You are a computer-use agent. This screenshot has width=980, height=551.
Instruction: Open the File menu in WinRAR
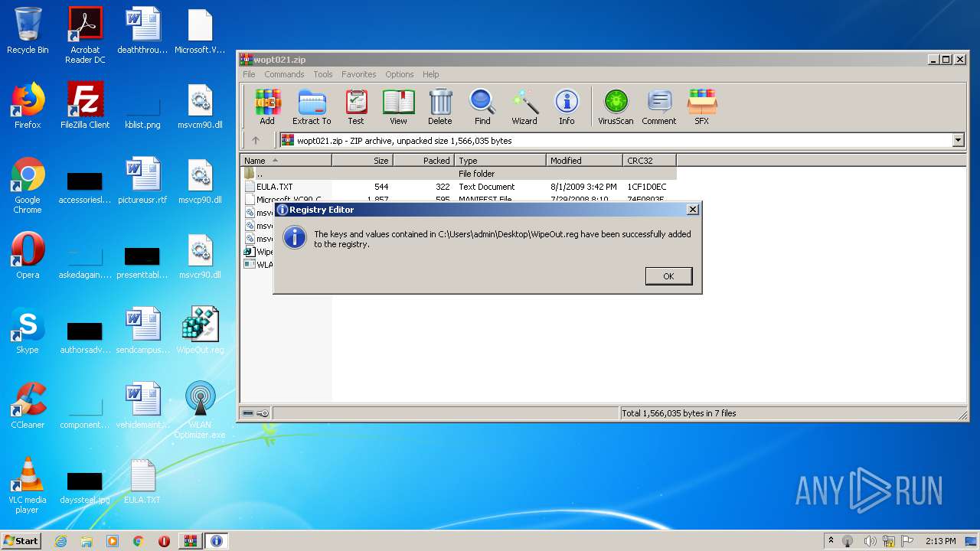(249, 74)
